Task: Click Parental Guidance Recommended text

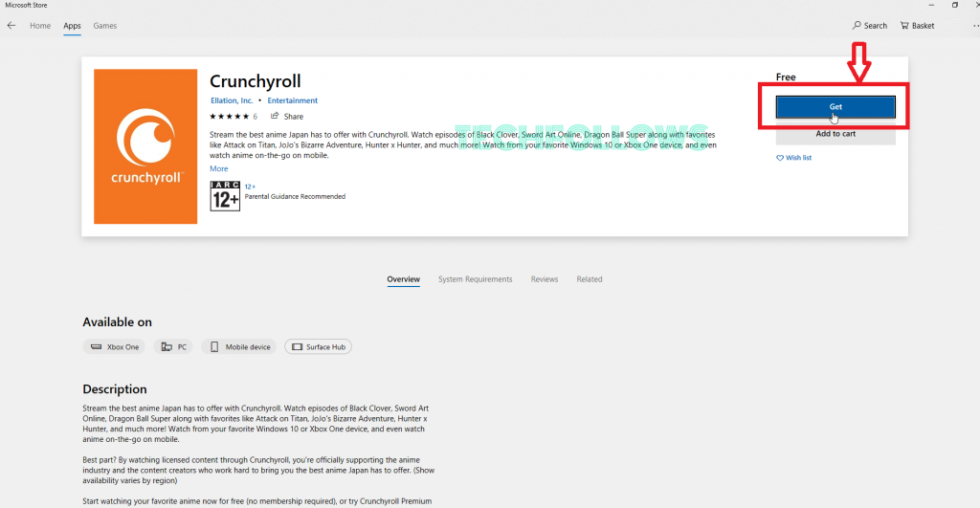Action: pyautogui.click(x=295, y=196)
